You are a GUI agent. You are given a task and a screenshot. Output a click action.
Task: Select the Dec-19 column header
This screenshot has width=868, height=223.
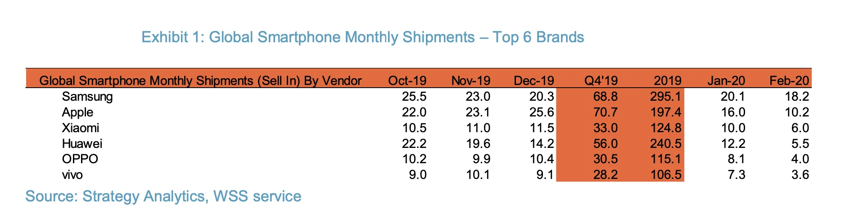click(534, 81)
